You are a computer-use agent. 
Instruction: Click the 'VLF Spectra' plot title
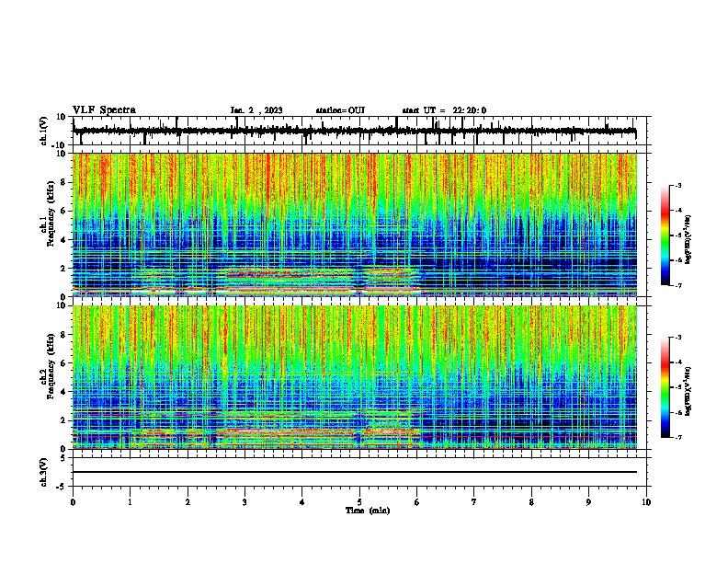104,110
